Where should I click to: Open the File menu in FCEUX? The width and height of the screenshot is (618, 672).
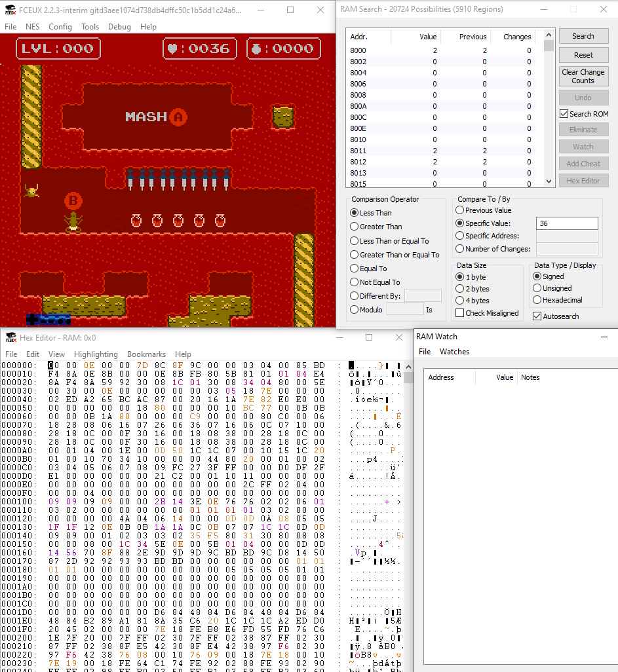10,27
